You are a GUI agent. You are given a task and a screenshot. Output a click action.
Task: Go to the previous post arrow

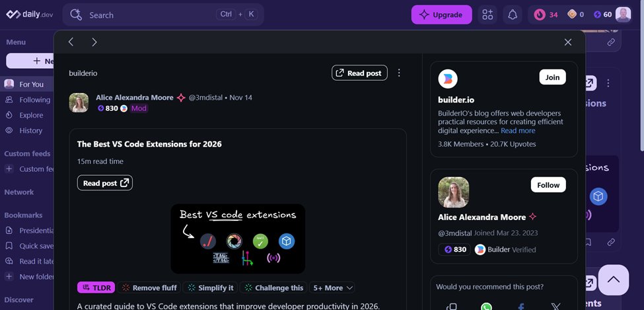(x=71, y=42)
